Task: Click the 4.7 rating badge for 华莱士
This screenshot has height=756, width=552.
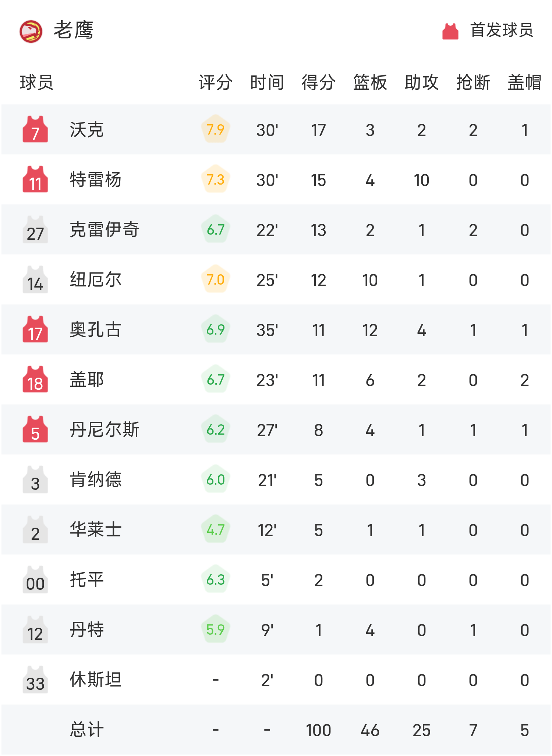Action: point(216,530)
